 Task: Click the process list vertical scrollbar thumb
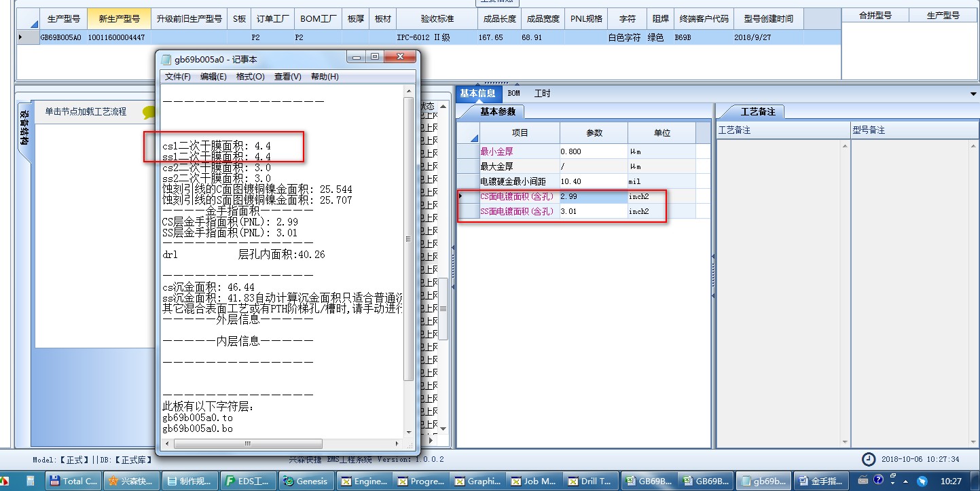pyautogui.click(x=443, y=308)
